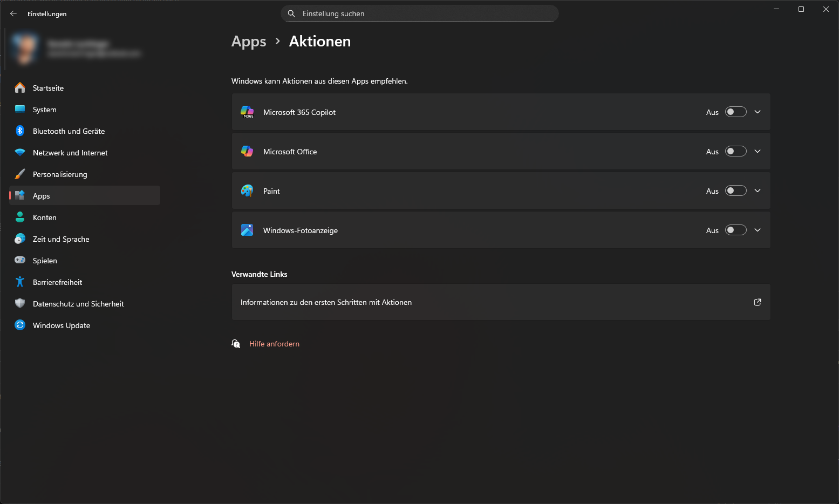Click the Windows-Fotoanzeige app icon
Viewport: 839px width, 504px height.
coord(247,230)
